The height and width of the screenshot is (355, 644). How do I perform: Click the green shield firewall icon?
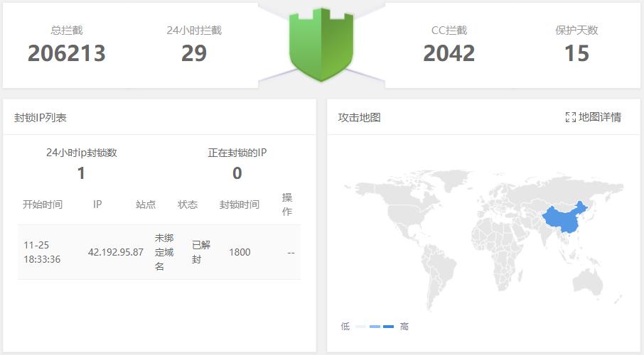tap(321, 44)
